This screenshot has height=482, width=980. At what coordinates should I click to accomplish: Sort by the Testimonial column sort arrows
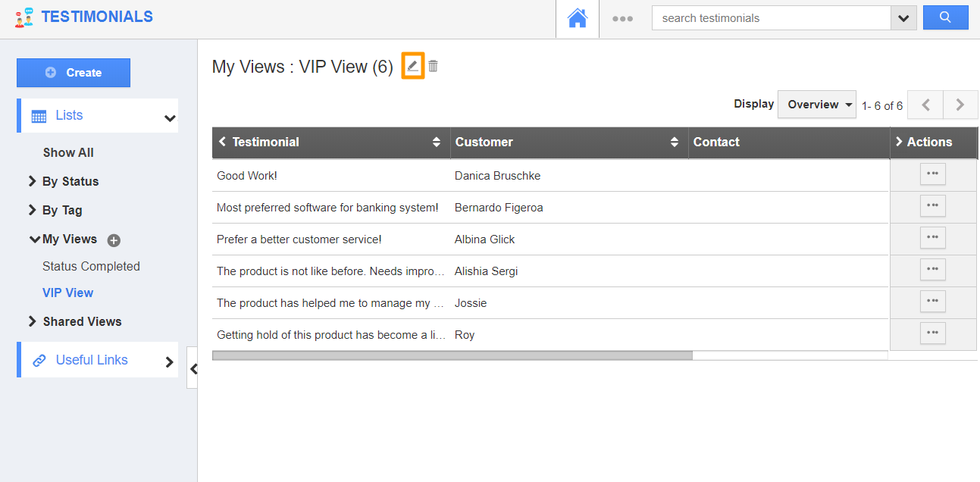(x=437, y=142)
